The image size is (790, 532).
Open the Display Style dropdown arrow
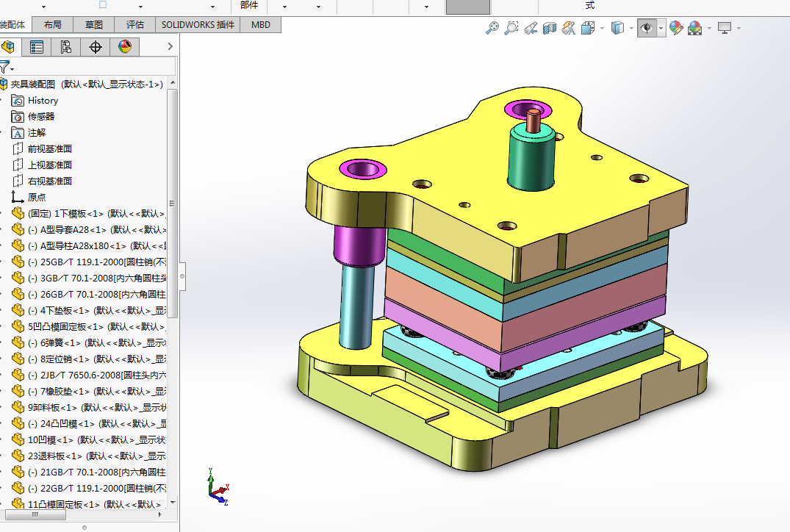coord(632,28)
